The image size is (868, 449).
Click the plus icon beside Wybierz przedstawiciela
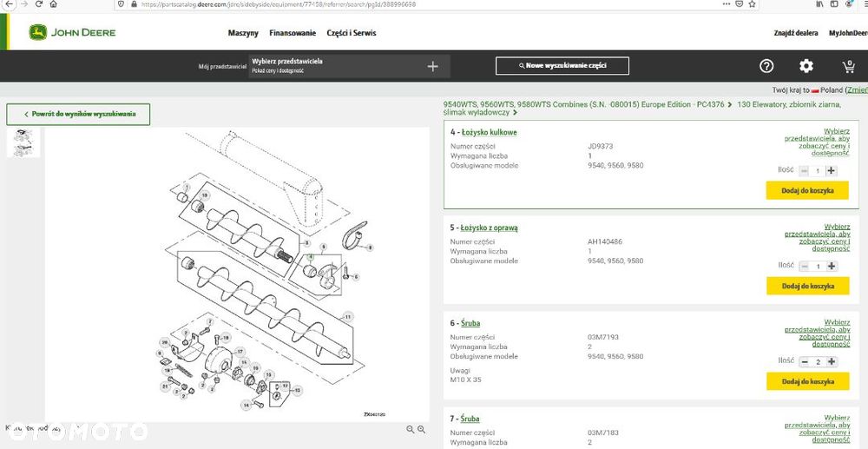click(x=433, y=66)
